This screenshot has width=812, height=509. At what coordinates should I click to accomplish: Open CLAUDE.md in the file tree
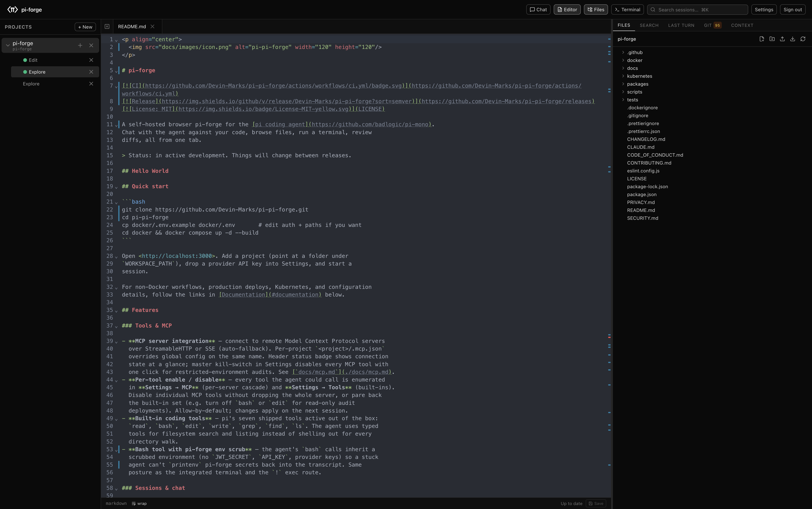(x=641, y=147)
